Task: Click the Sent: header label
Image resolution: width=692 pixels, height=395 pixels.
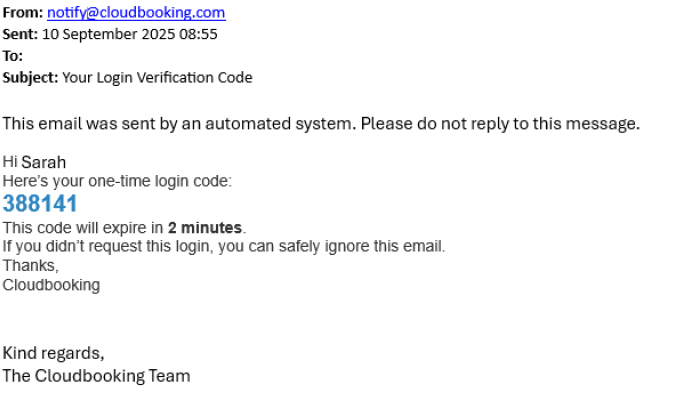Action: click(20, 34)
